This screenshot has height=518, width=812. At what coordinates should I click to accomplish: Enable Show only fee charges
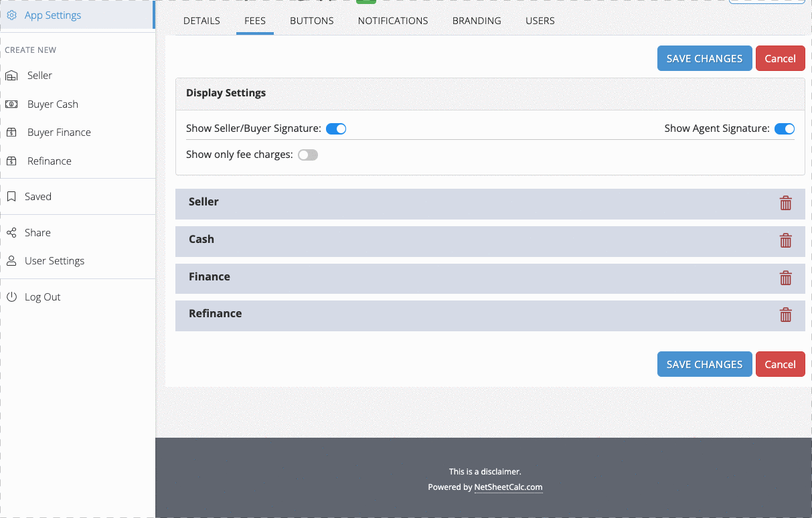(x=307, y=154)
